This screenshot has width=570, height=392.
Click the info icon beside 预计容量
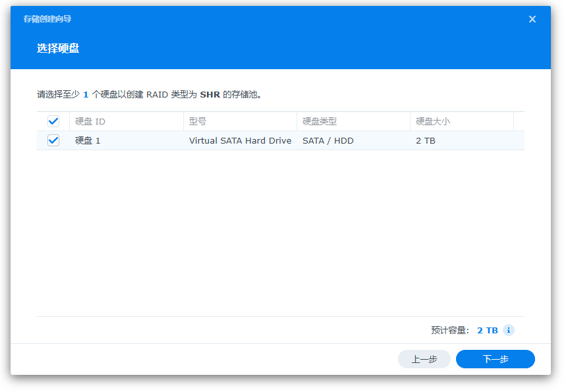click(508, 330)
